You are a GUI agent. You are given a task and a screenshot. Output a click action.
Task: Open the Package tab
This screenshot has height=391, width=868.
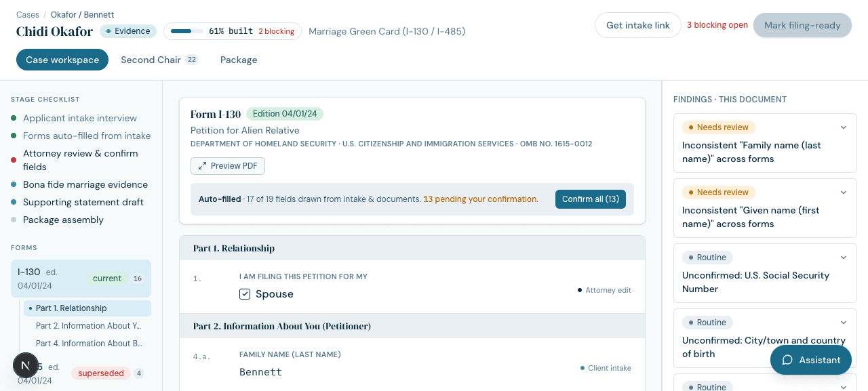click(x=239, y=60)
